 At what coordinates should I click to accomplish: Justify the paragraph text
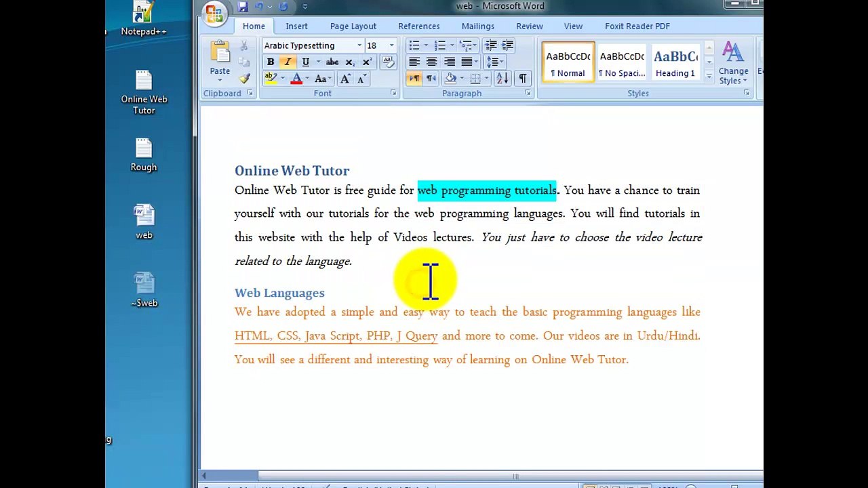[467, 62]
